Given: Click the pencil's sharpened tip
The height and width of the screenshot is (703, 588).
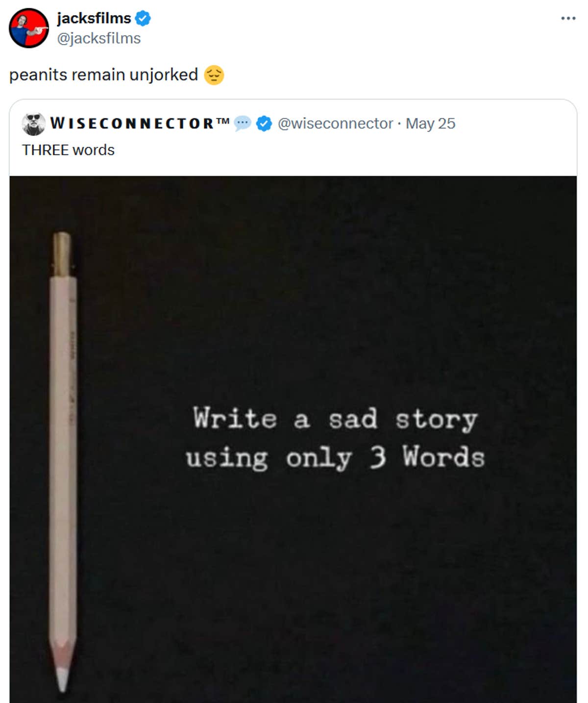Looking at the screenshot, I should [x=62, y=679].
